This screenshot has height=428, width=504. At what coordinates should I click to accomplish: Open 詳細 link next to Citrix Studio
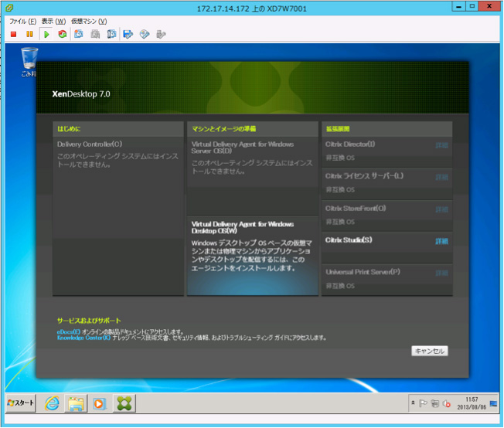coord(441,241)
